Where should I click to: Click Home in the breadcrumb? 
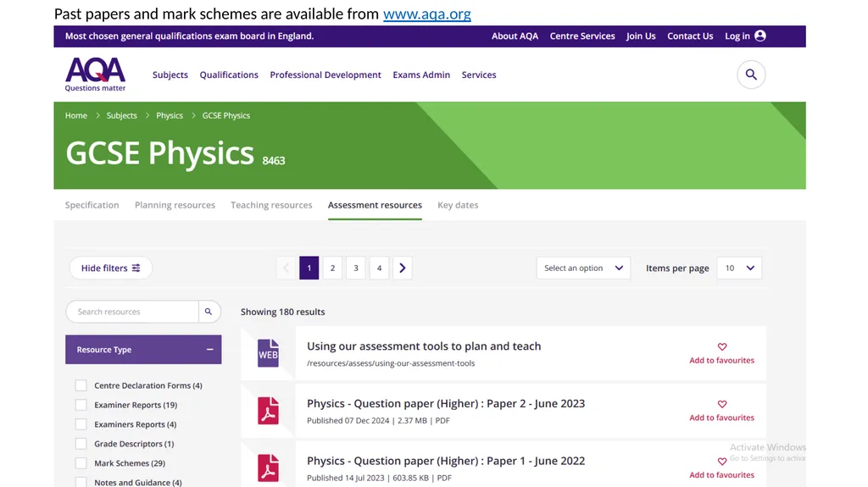[x=75, y=116]
